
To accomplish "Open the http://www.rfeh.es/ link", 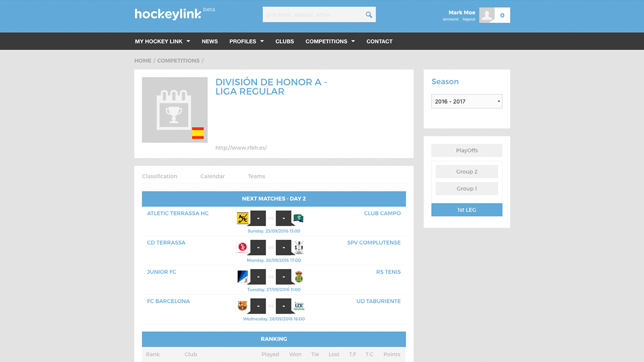I will (241, 148).
